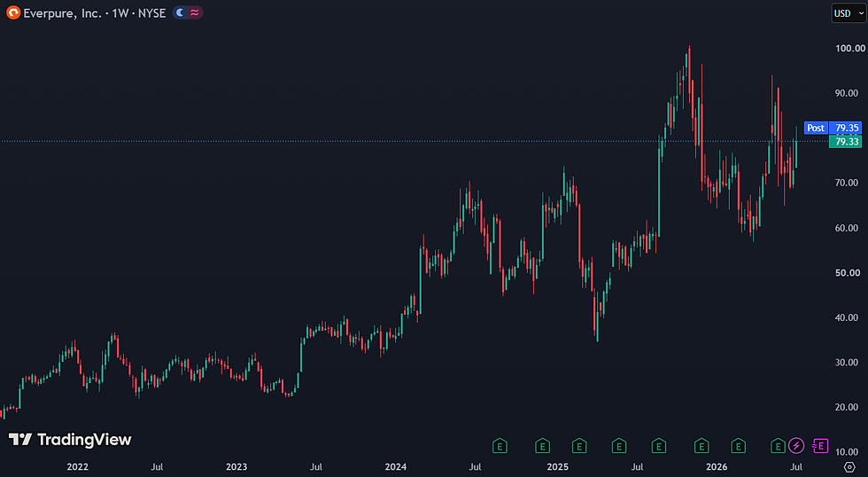Open the purple lightning bolt event marker
The height and width of the screenshot is (477, 868).
[796, 445]
